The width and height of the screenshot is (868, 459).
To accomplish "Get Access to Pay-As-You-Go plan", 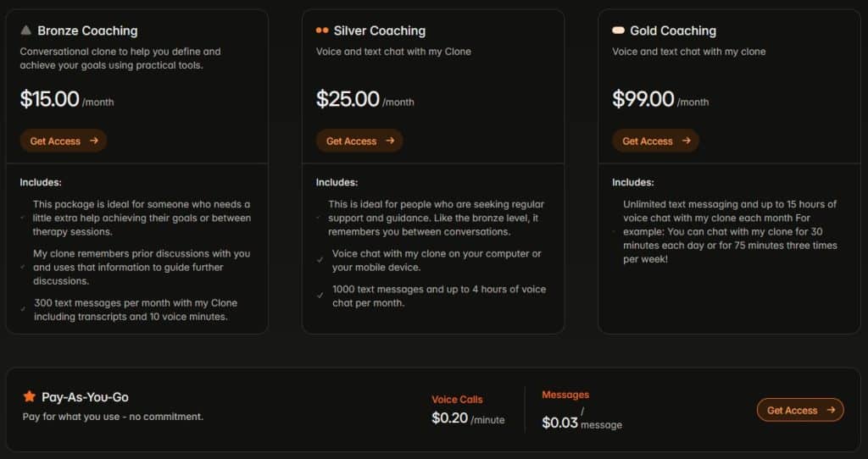I will tap(800, 410).
